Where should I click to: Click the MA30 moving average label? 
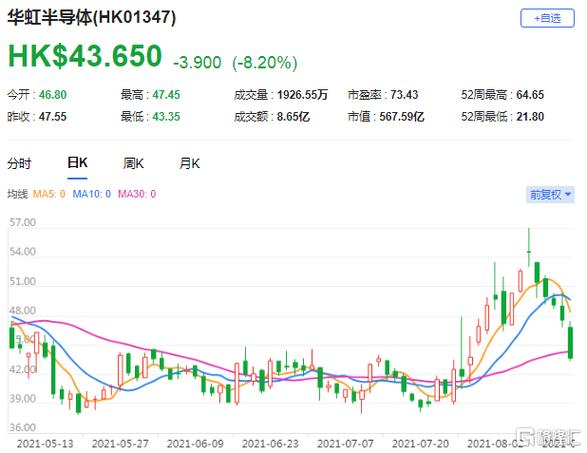pyautogui.click(x=137, y=194)
